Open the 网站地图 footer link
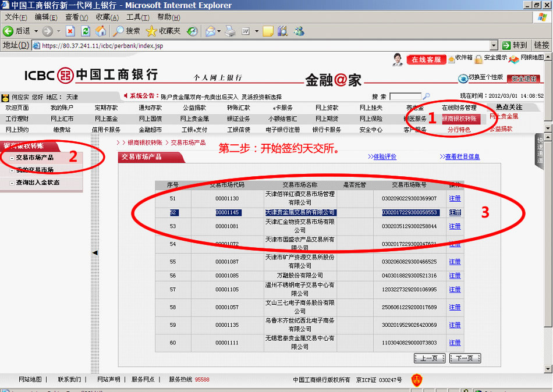The width and height of the screenshot is (553, 392). 30,380
